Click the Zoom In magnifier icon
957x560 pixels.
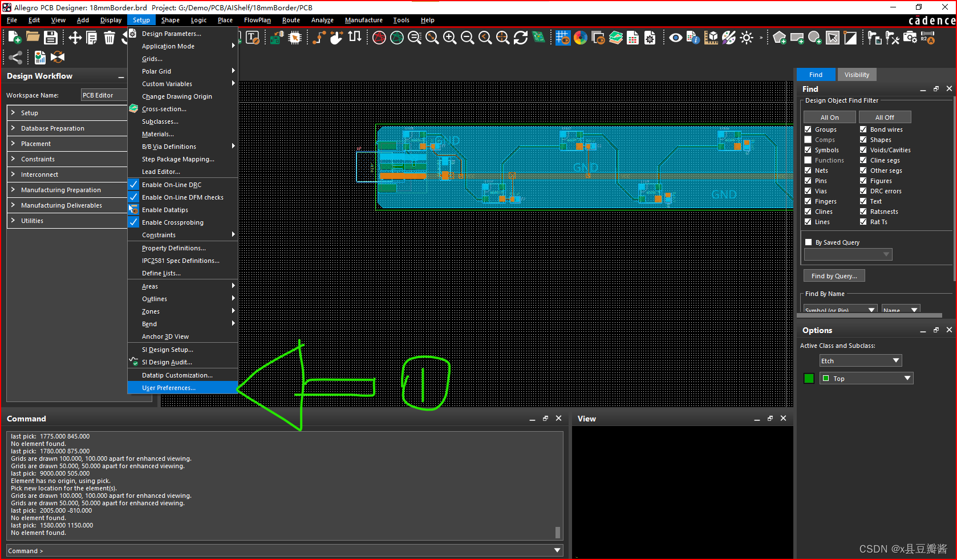click(450, 38)
